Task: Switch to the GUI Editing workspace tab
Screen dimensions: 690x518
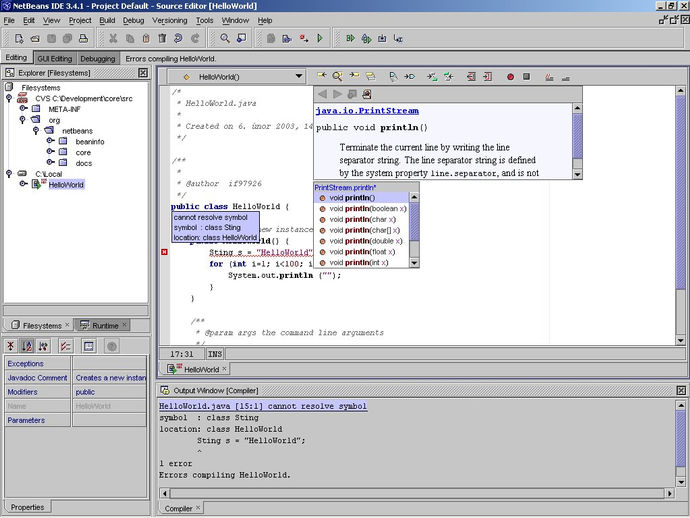Action: click(x=55, y=59)
